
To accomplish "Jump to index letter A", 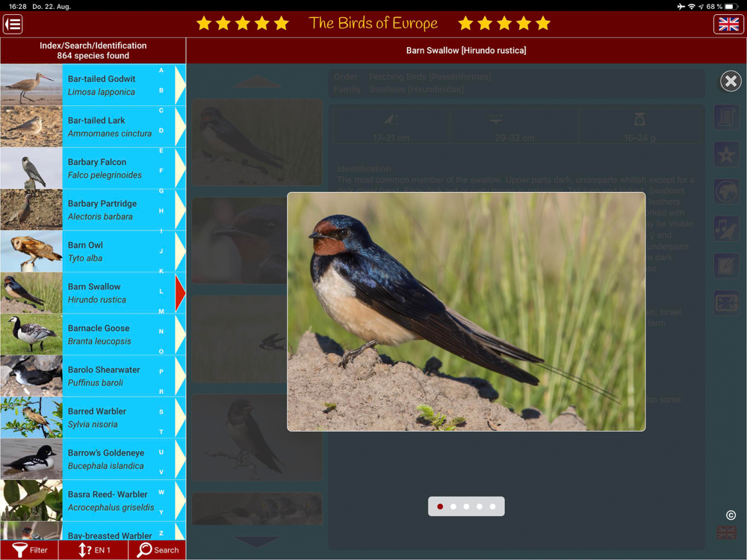I will [x=161, y=70].
